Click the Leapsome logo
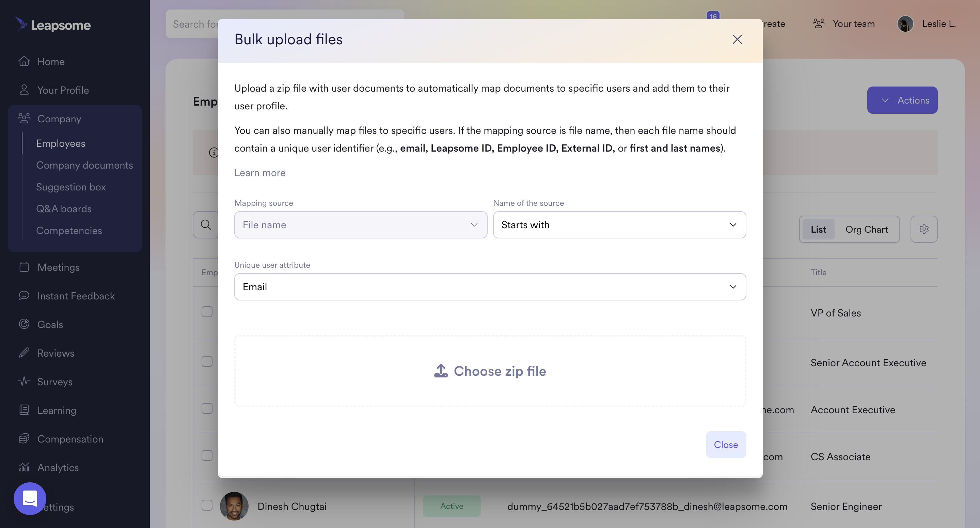This screenshot has width=980, height=528. coord(53,25)
